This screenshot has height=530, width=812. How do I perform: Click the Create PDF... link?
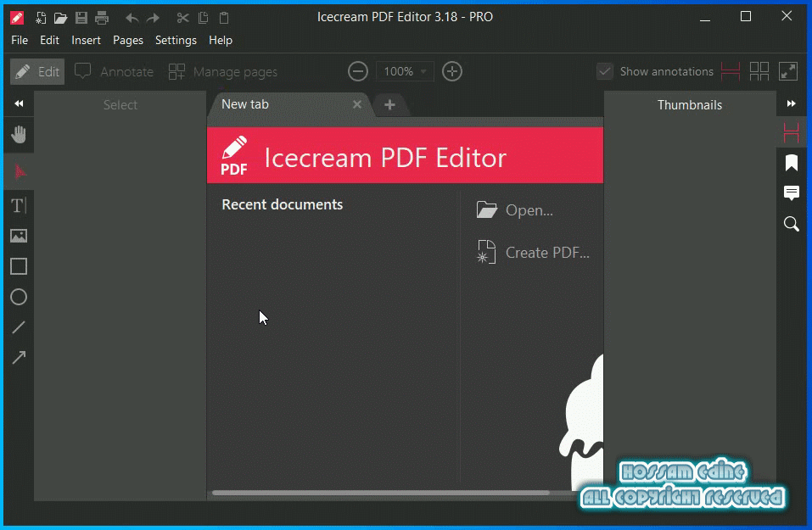[x=533, y=253]
